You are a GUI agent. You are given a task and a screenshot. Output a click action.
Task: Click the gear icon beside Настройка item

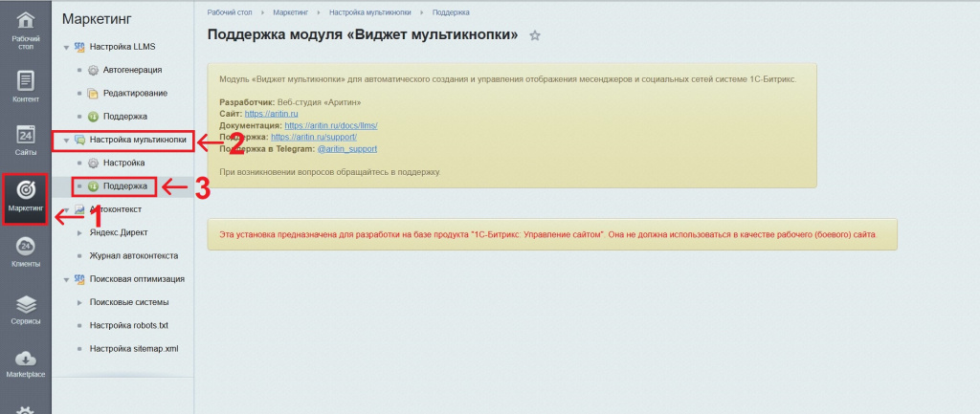click(x=93, y=163)
